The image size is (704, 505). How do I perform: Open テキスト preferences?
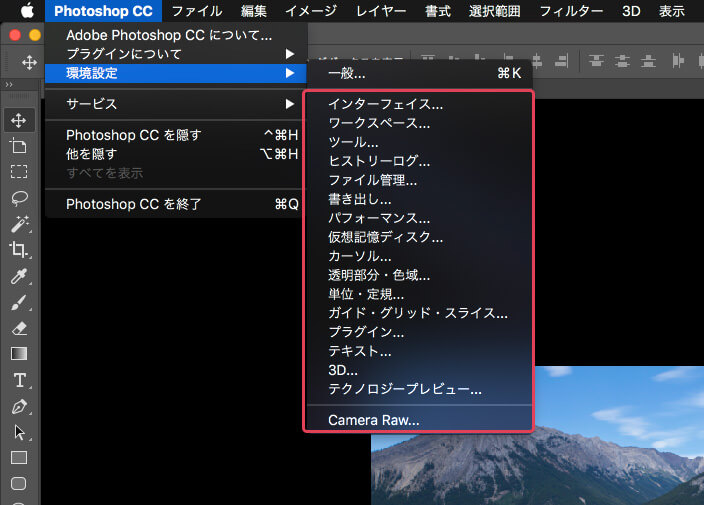point(420,351)
